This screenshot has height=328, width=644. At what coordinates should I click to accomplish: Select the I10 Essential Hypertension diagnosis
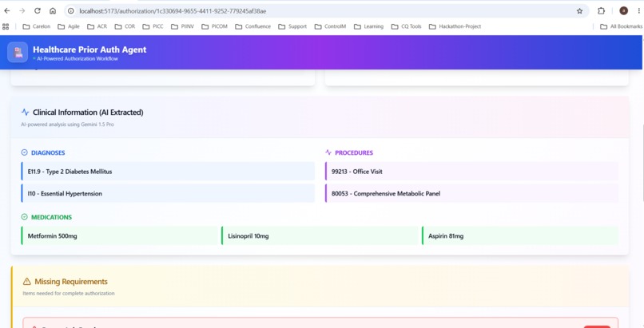(x=168, y=193)
